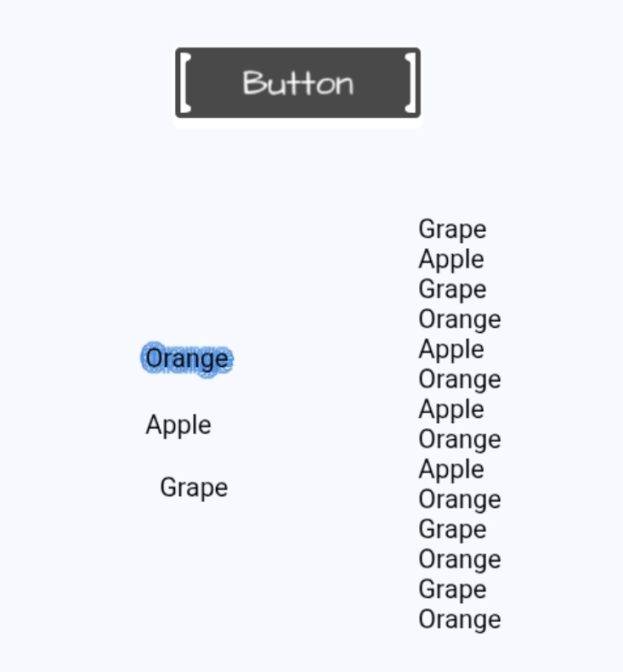Click the fourth Orange in the long list
The height and width of the screenshot is (672, 623).
tap(460, 499)
